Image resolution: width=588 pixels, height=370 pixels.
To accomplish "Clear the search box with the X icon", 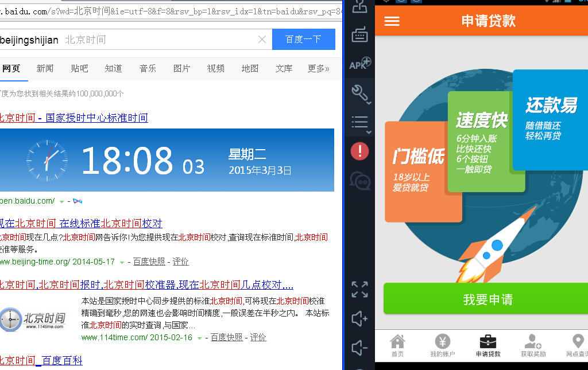I will click(x=262, y=40).
